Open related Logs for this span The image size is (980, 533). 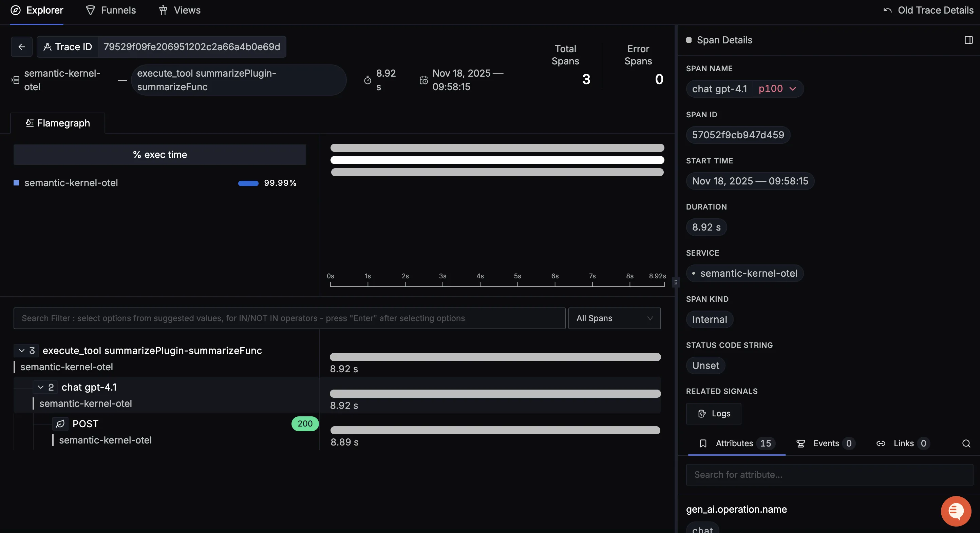point(714,414)
